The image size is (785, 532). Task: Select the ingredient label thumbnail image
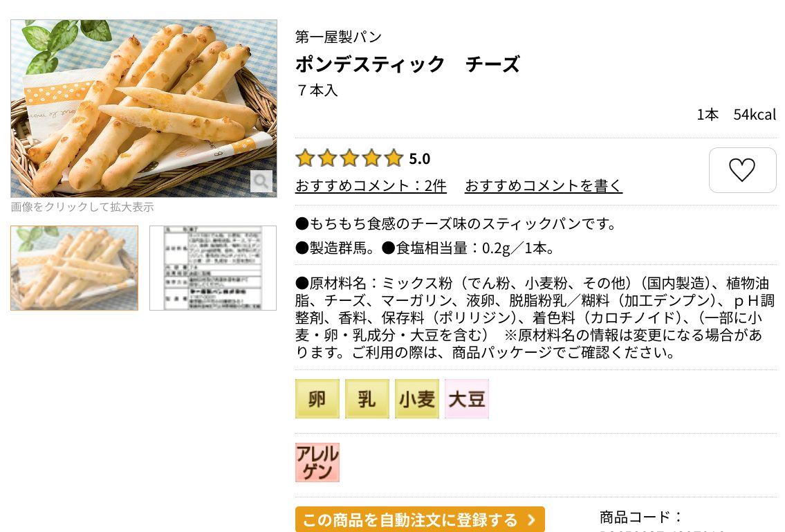point(213,268)
